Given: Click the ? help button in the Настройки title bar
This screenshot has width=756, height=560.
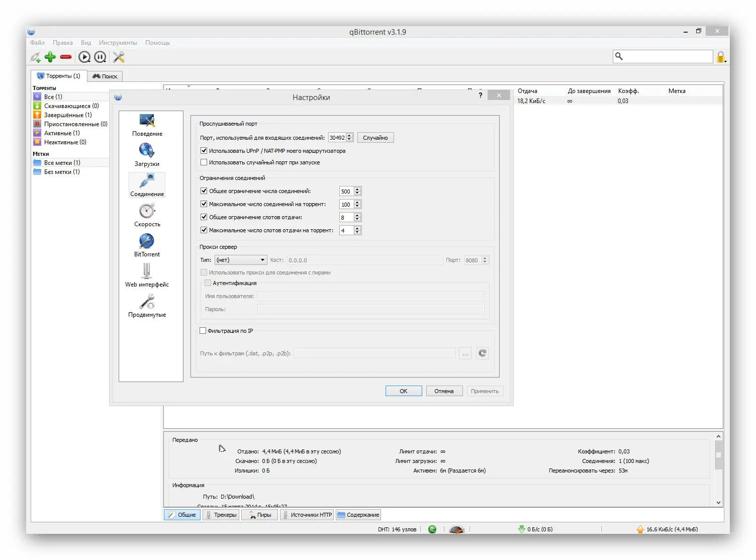Looking at the screenshot, I should (481, 95).
